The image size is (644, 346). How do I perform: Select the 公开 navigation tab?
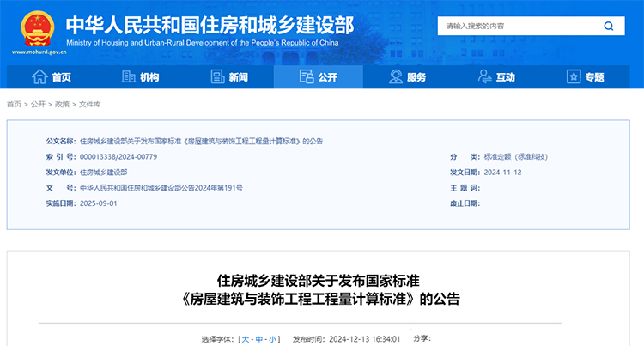tap(319, 76)
